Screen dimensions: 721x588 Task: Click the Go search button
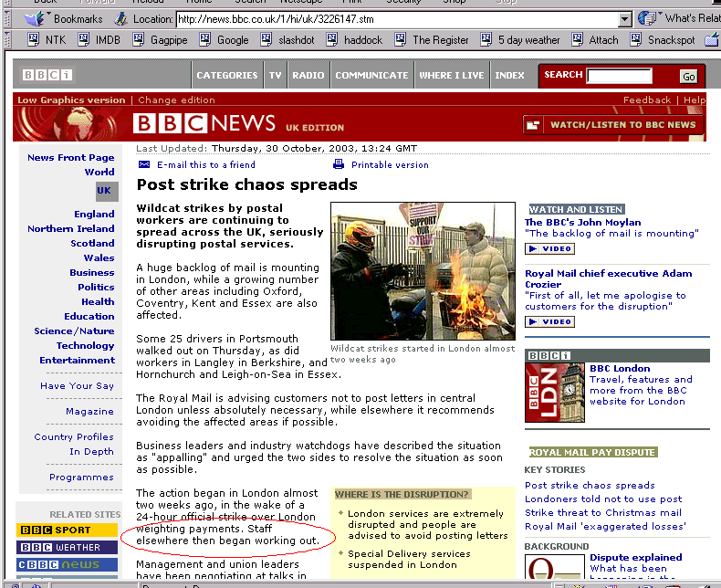point(688,77)
